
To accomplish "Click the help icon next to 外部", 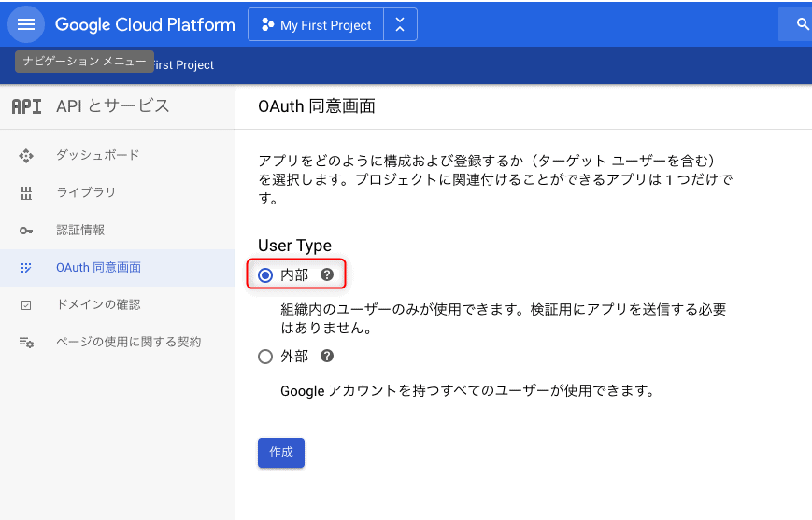I will pos(327,356).
